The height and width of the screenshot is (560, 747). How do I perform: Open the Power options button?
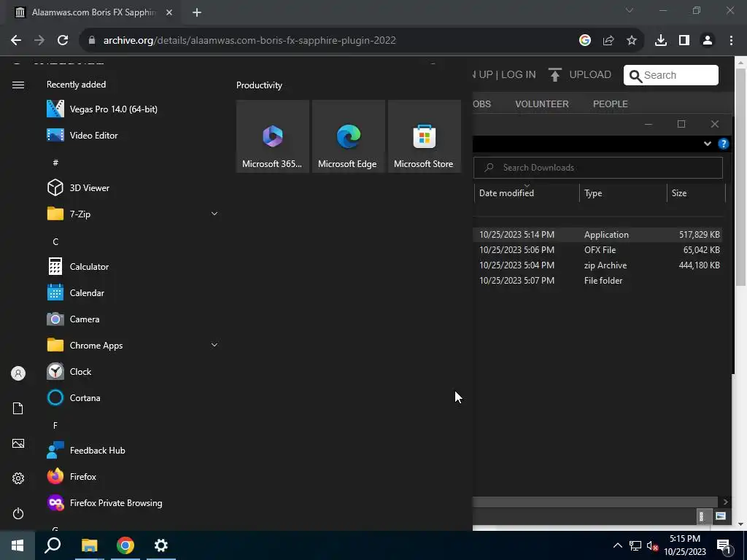18,513
